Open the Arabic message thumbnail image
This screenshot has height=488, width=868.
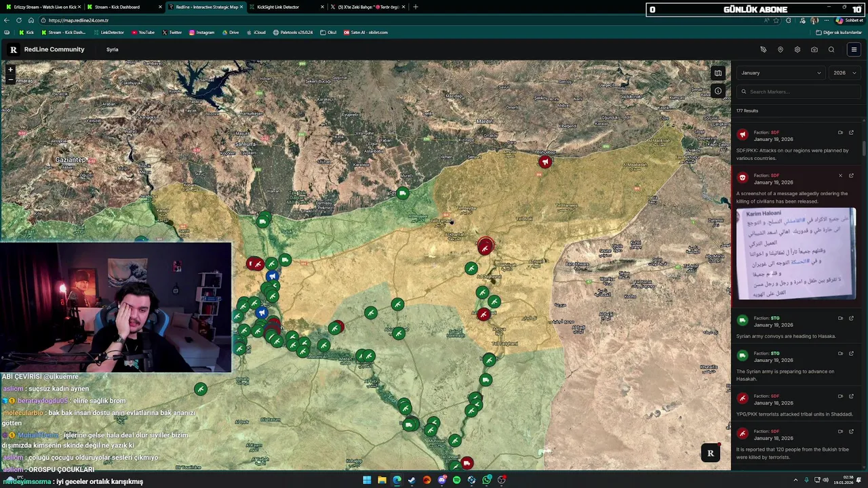pos(796,254)
